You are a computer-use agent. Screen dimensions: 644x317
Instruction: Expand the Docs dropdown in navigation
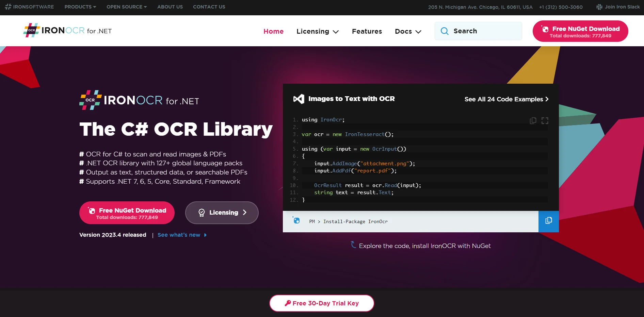tap(408, 31)
